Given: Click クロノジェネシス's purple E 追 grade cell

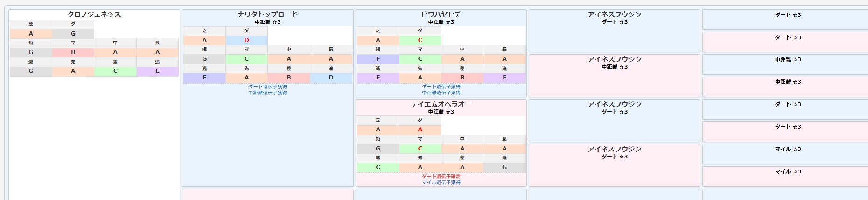Looking at the screenshot, I should pos(157,71).
